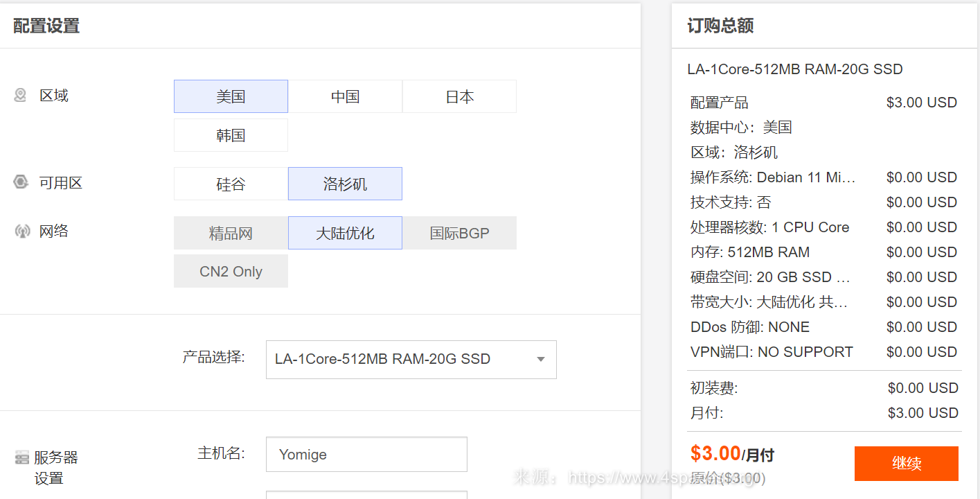The image size is (980, 499).
Task: Click the 主机名 input field containing Yomige
Action: pyautogui.click(x=366, y=455)
